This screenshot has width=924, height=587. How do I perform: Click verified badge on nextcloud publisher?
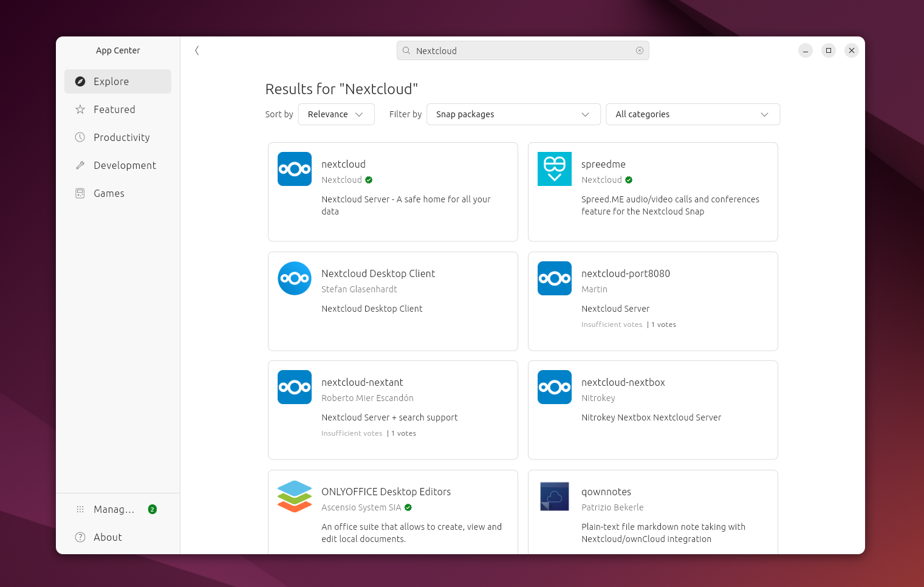[369, 180]
